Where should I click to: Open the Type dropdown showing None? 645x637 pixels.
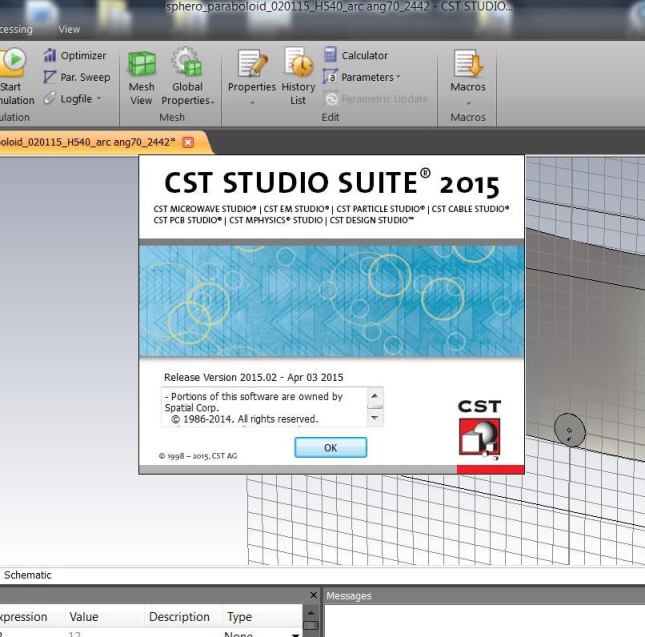click(295, 635)
